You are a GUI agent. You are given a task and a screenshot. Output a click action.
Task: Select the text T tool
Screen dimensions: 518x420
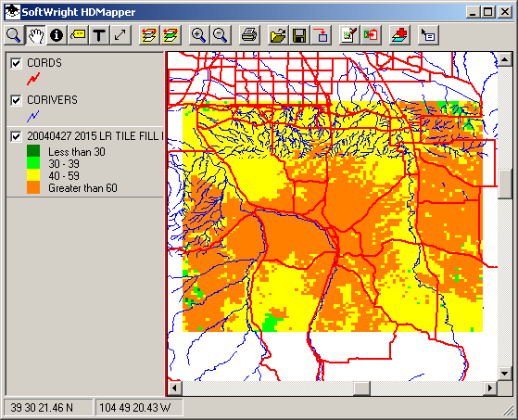99,35
